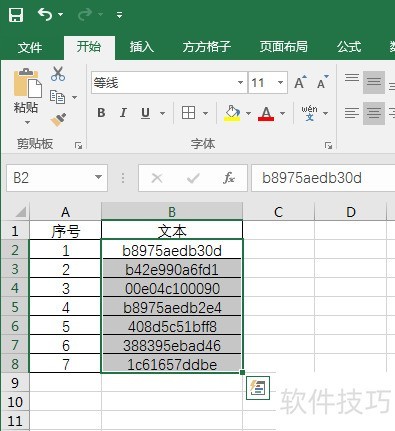Screen dimensions: 395x431
Task: Expand the font size dropdown arrow
Action: point(281,82)
